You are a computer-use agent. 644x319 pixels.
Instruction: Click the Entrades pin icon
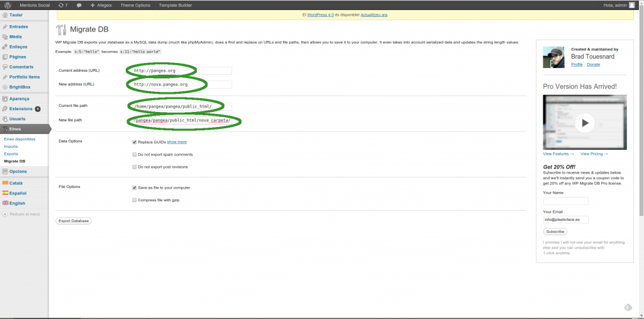pyautogui.click(x=4, y=26)
